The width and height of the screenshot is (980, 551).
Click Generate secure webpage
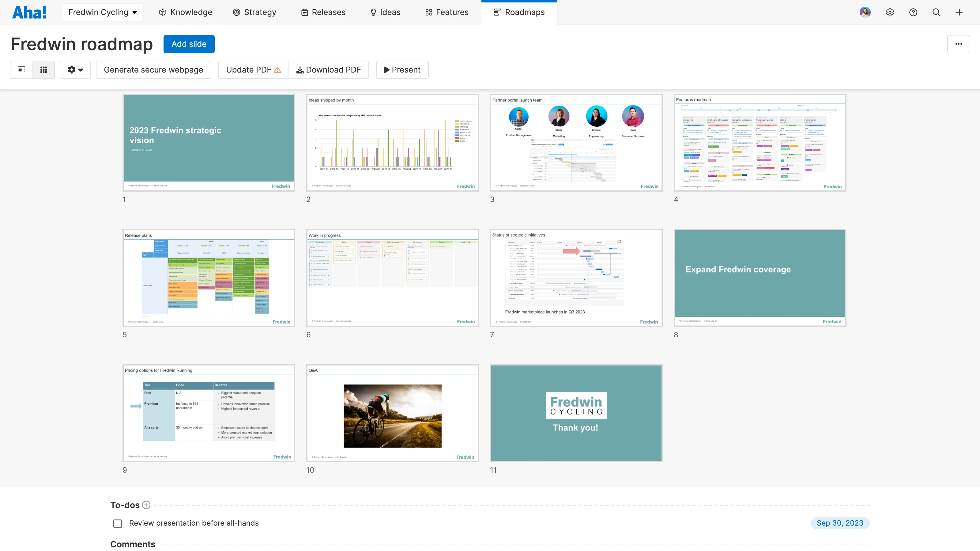(153, 69)
